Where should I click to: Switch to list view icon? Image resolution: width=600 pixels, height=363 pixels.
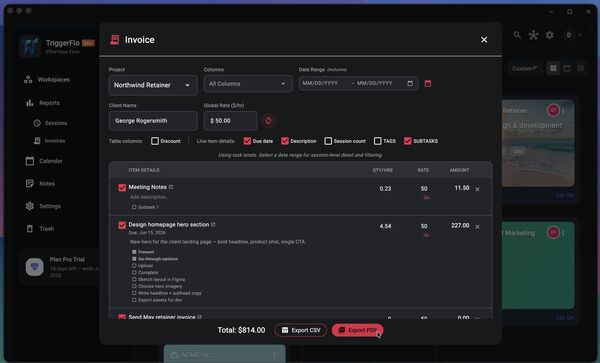(580, 68)
